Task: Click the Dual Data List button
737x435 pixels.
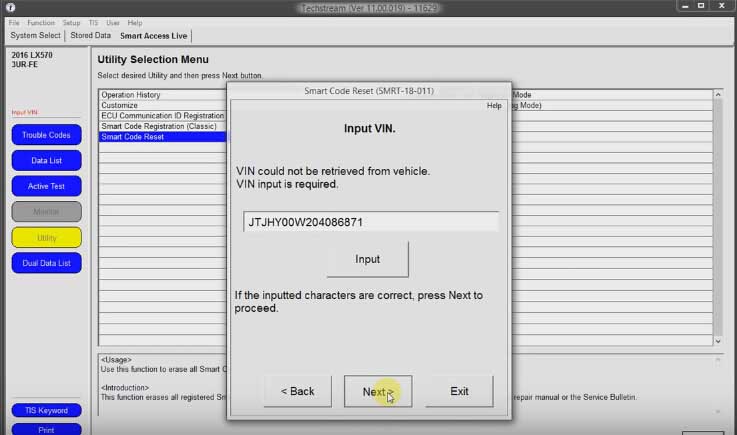Action: tap(46, 263)
